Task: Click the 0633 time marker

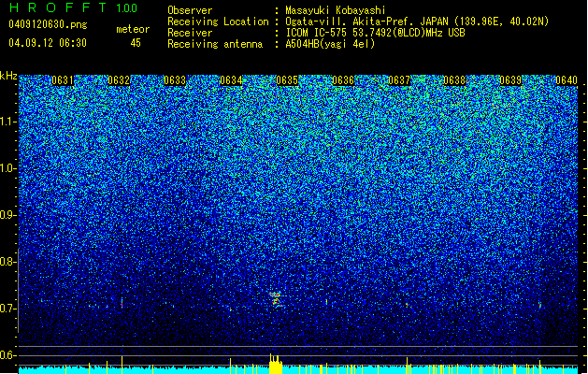Action: [x=175, y=80]
